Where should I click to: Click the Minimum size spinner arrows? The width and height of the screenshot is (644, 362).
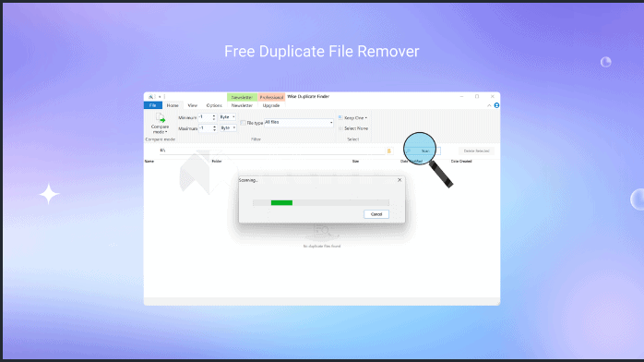(x=213, y=117)
